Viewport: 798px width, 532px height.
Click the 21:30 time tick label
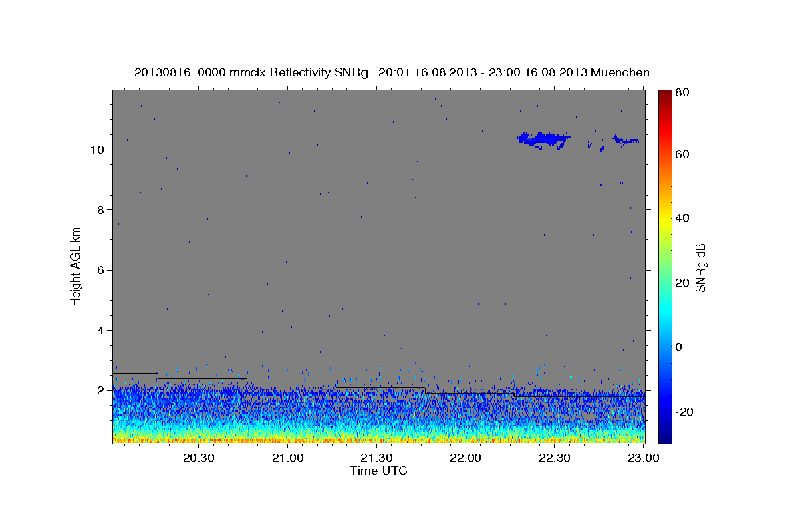click(376, 458)
